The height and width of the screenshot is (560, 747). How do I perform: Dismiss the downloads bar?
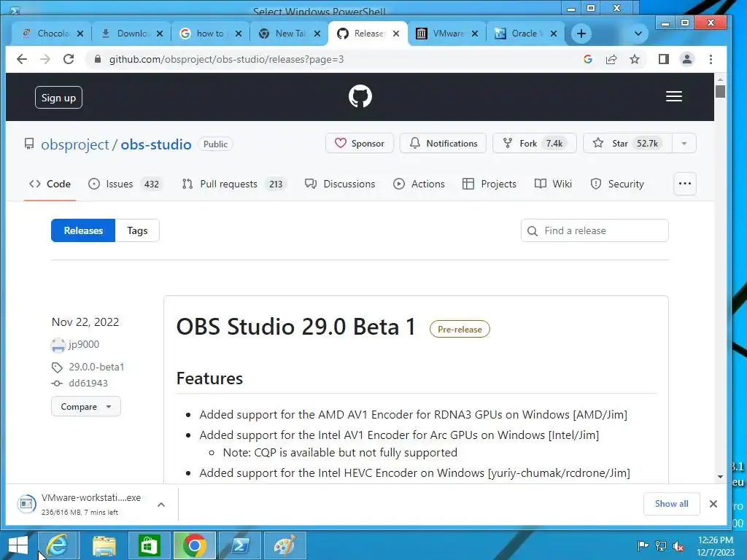pos(713,504)
